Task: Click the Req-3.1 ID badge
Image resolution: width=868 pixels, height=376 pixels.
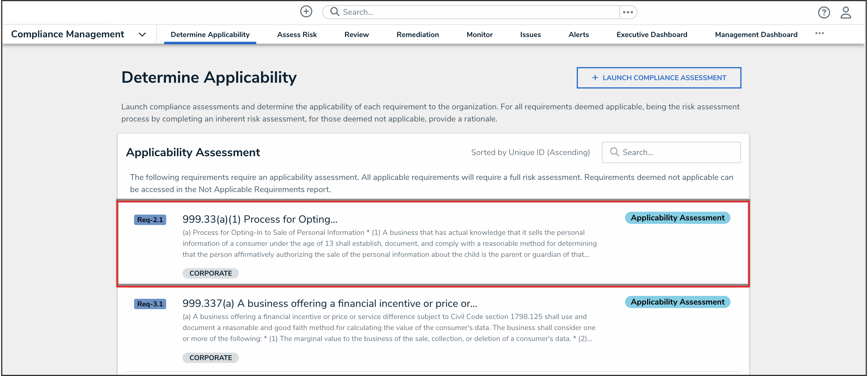Action: click(150, 304)
